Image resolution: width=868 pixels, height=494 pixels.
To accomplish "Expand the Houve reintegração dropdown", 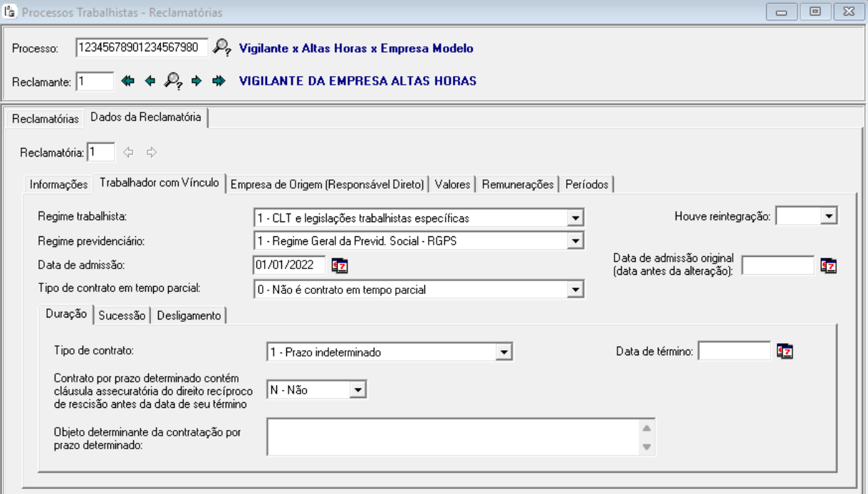I will point(830,218).
